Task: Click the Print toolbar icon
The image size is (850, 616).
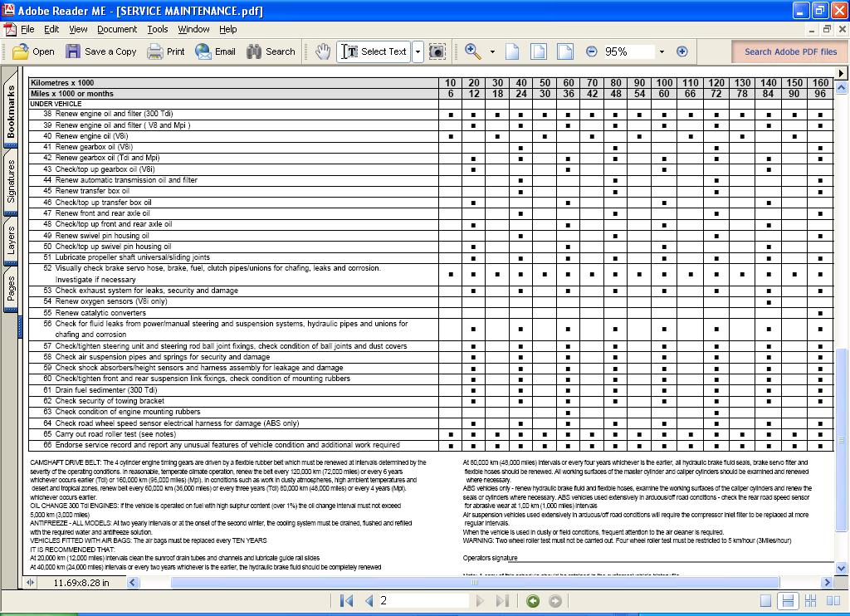Action: click(x=166, y=51)
